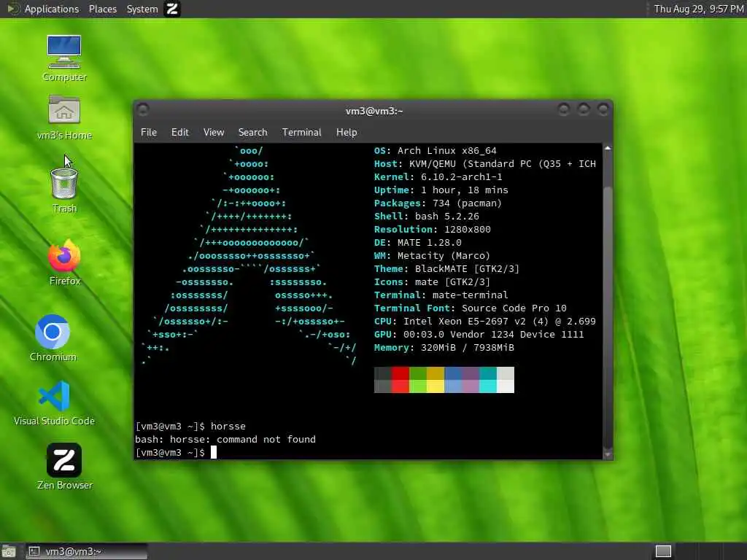Open vm3's Home folder icon

coord(64,117)
